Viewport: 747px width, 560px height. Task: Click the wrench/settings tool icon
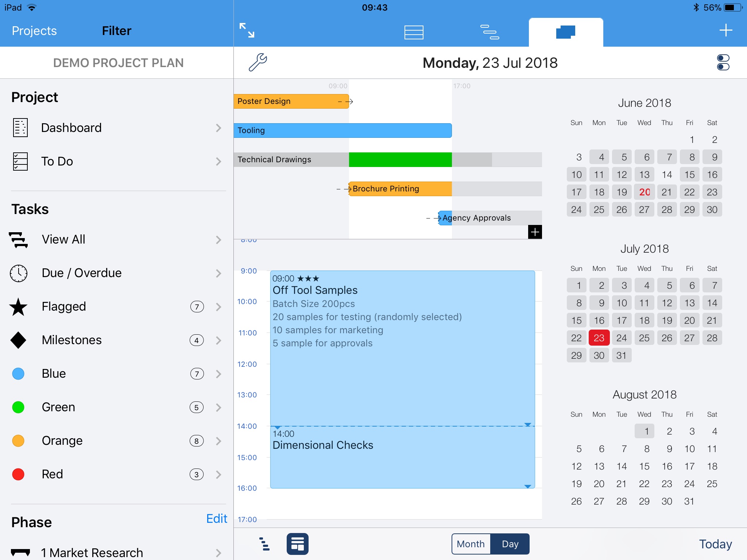(x=259, y=61)
